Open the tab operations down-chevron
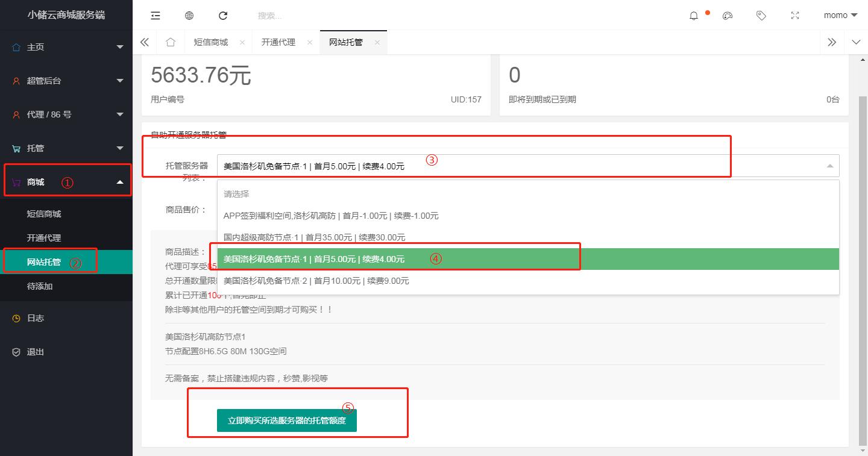The height and width of the screenshot is (456, 868). pyautogui.click(x=856, y=42)
